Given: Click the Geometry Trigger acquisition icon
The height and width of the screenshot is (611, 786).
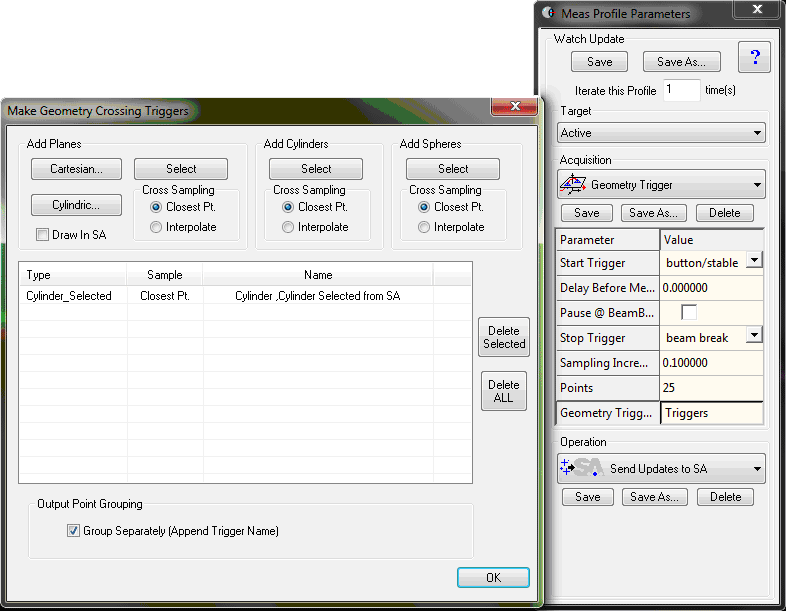Looking at the screenshot, I should pos(573,184).
